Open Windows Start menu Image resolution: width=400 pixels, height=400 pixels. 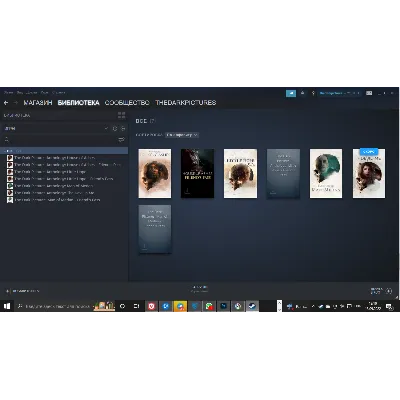coord(7,306)
